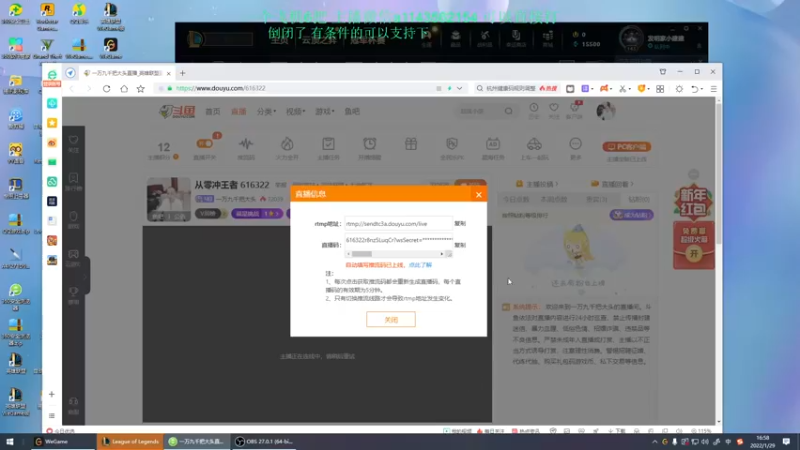The image size is (800, 450).
Task: Click into the rtmp address field
Action: click(x=398, y=223)
